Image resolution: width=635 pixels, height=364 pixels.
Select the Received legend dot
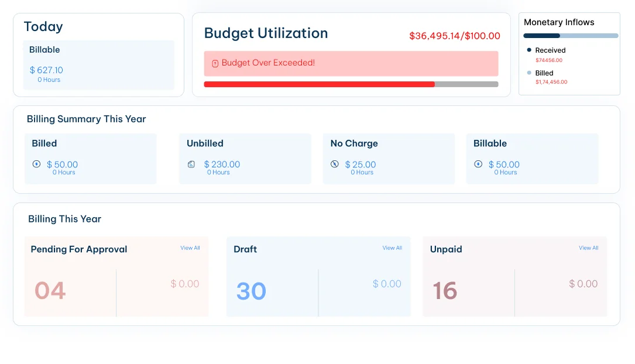pos(529,50)
